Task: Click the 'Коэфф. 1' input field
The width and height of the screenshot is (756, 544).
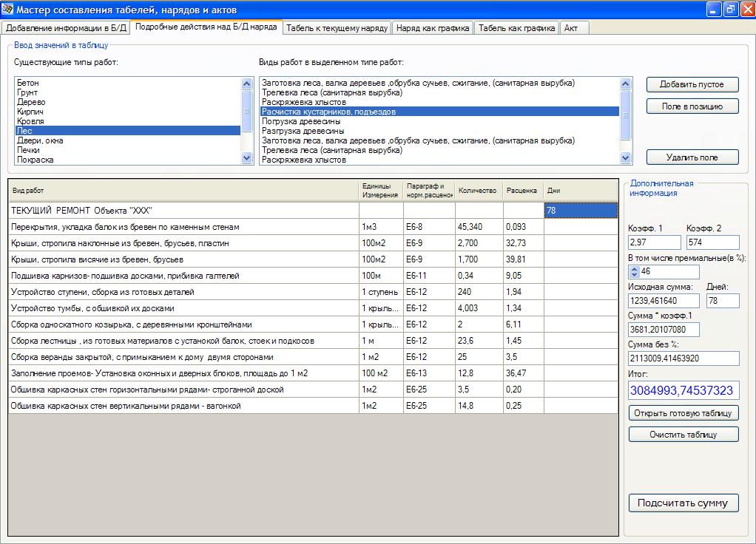Action: tap(654, 242)
